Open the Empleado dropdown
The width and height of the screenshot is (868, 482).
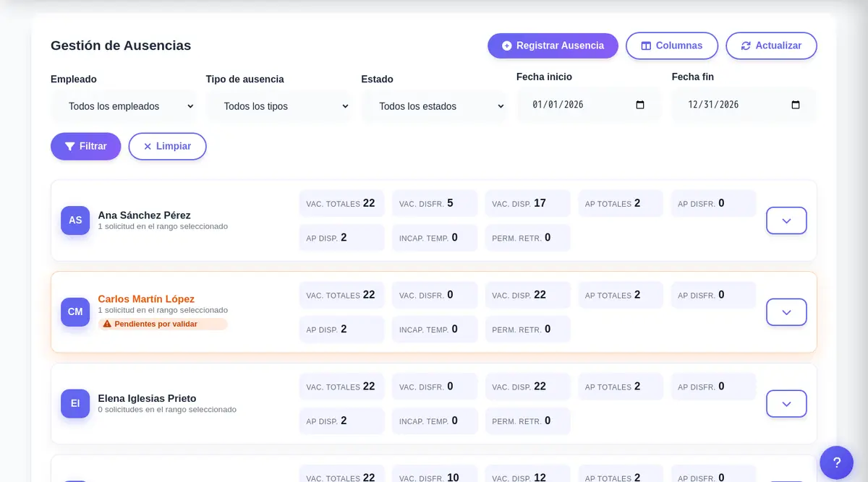click(124, 106)
